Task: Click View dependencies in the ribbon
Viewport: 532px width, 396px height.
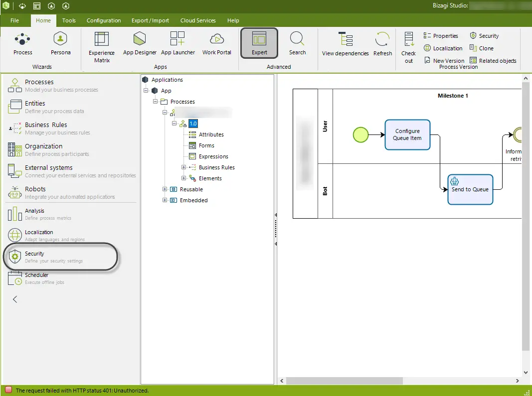Action: point(346,44)
